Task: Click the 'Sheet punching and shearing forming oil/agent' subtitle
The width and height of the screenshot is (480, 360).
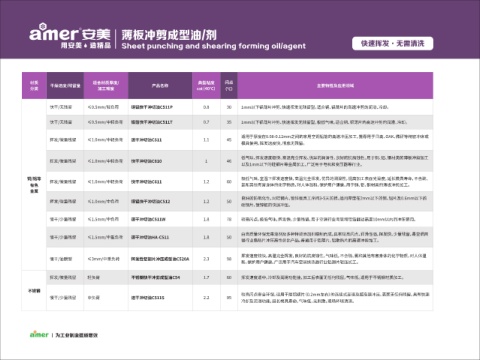Action: pyautogui.click(x=213, y=46)
